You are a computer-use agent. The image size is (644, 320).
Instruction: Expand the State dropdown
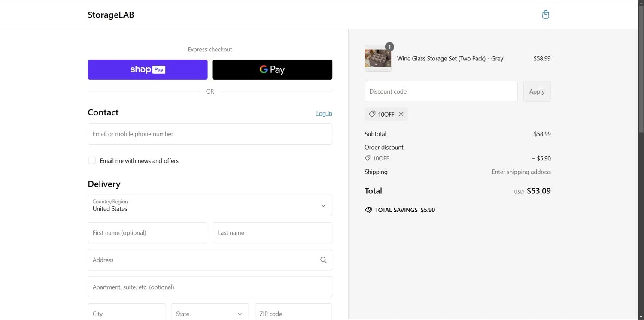coord(210,314)
